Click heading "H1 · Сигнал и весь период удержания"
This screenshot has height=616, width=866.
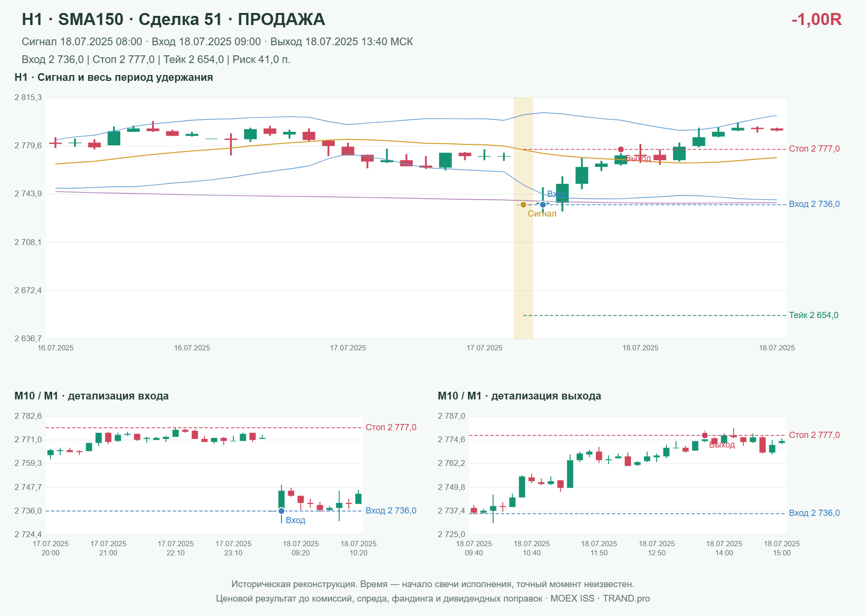[x=114, y=77]
